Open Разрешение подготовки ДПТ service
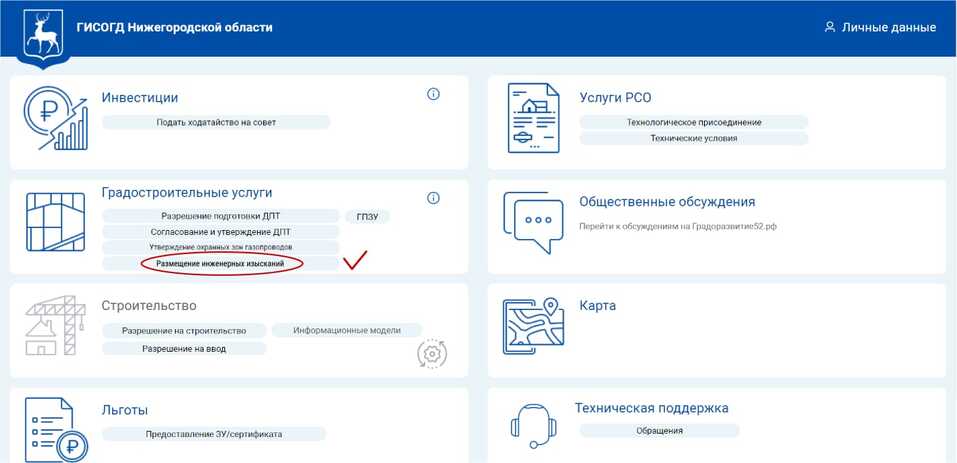This screenshot has height=463, width=957. point(221,216)
